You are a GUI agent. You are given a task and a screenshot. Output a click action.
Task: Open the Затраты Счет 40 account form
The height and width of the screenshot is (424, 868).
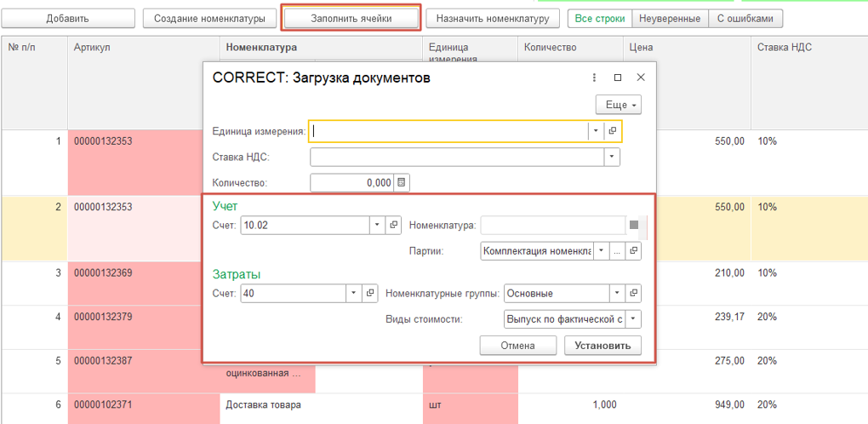tap(370, 294)
